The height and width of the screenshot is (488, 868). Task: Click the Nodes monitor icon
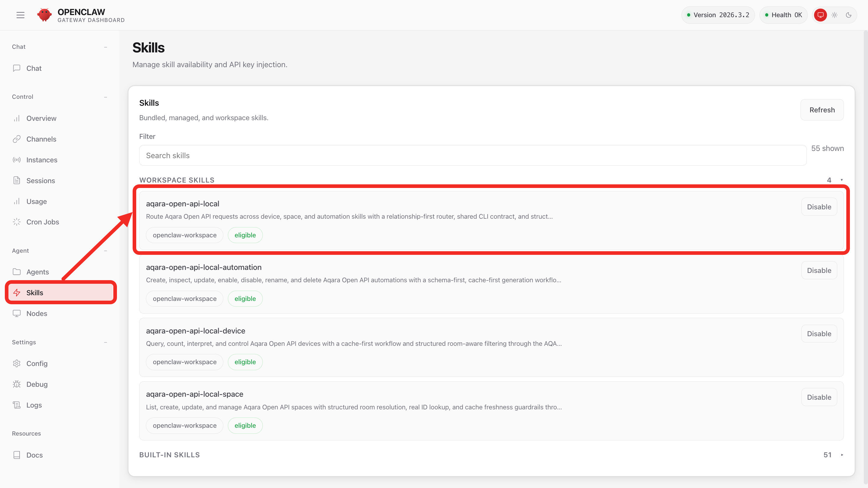[x=17, y=313]
